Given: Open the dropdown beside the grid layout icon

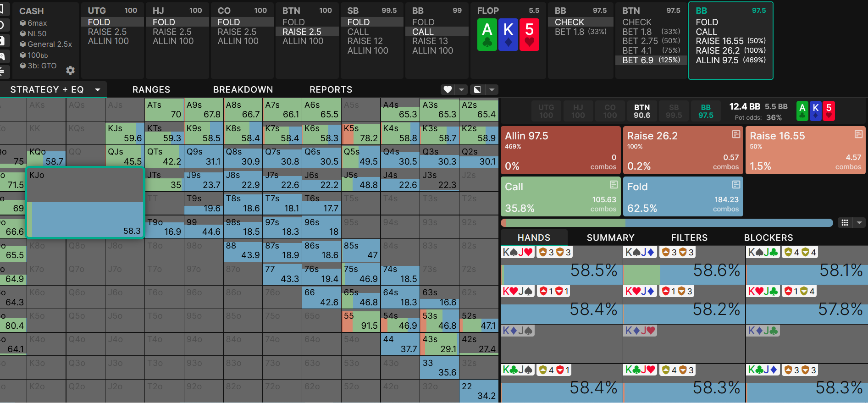Looking at the screenshot, I should point(859,223).
